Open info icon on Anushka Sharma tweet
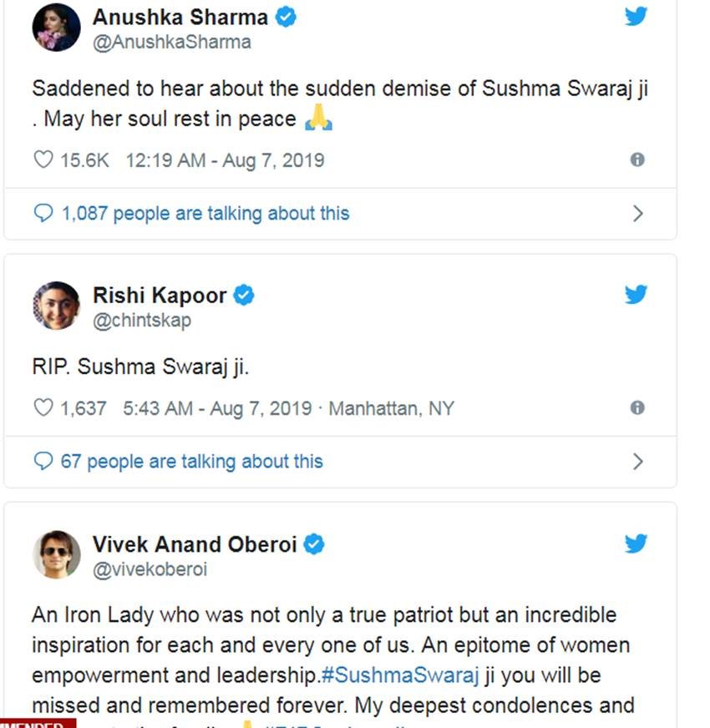Viewport: 710px width, 728px height. click(637, 159)
